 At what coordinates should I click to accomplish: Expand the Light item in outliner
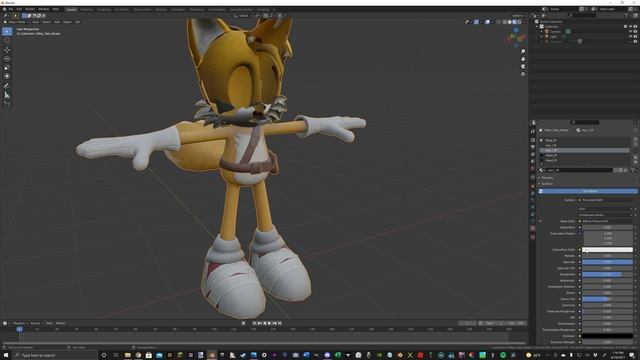(x=542, y=36)
